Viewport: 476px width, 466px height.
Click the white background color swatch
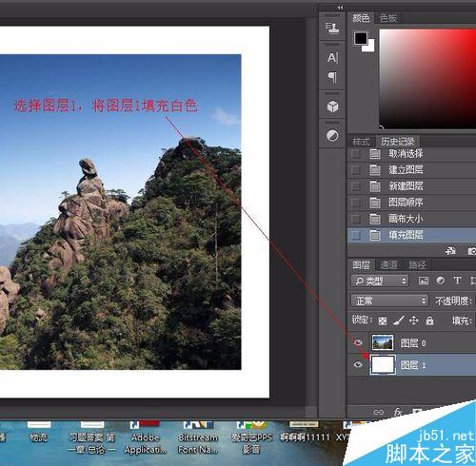coord(370,47)
